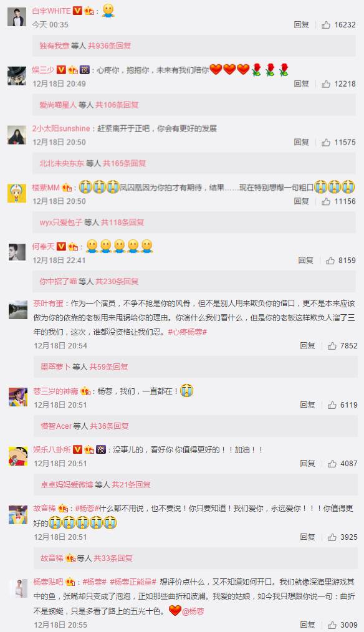Expand 共59条回复 under 茶叶有蛋's comment
This screenshot has height=632, width=364.
[109, 366]
